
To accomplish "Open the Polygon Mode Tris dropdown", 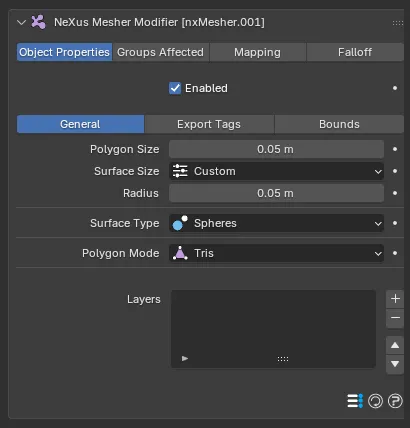I will pyautogui.click(x=276, y=253).
